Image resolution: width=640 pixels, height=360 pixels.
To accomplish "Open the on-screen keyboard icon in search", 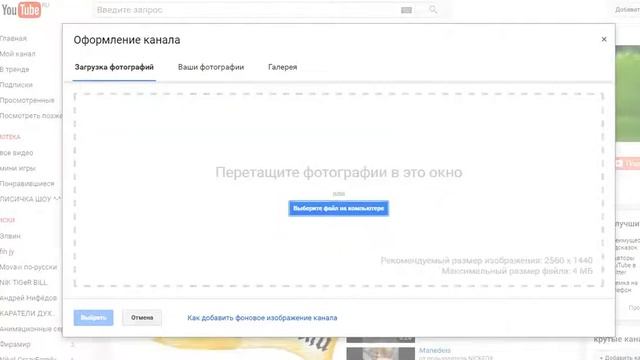I will (406, 10).
